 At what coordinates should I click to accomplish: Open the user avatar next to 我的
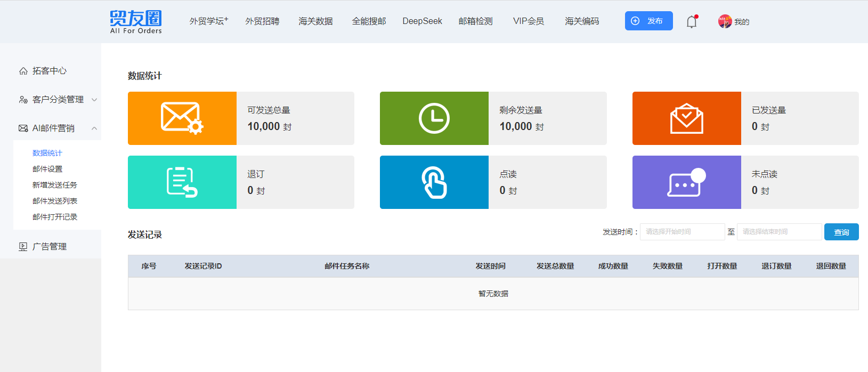tap(725, 21)
